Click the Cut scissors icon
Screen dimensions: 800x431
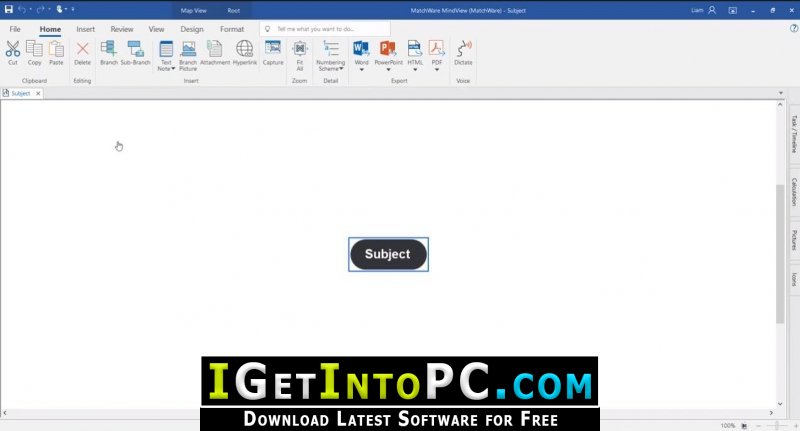coord(13,49)
